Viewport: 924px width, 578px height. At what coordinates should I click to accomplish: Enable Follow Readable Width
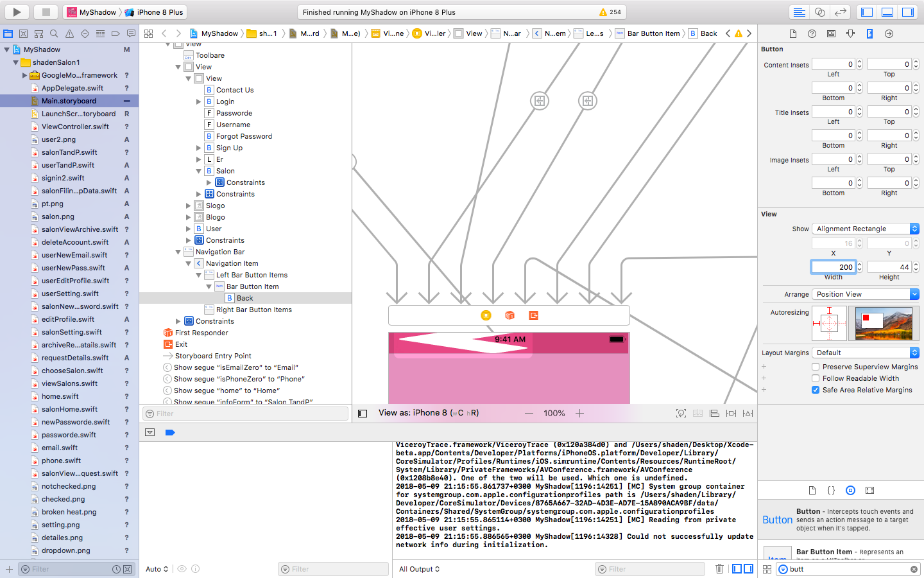(816, 378)
